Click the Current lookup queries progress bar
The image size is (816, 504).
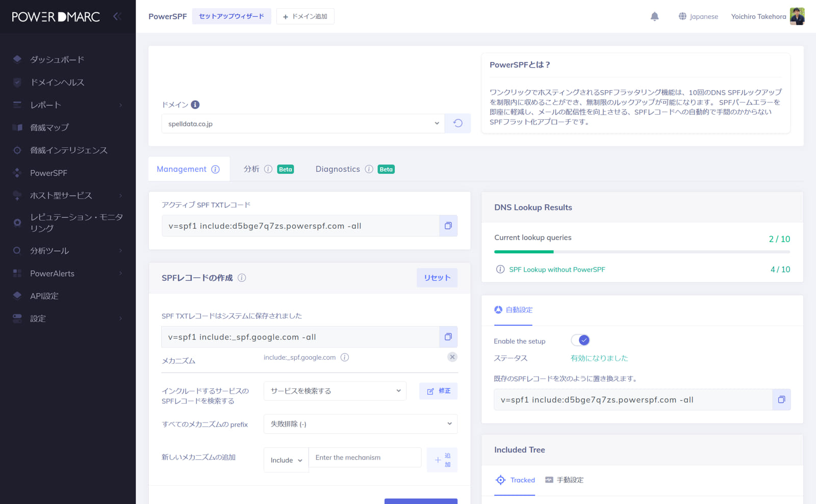(642, 252)
